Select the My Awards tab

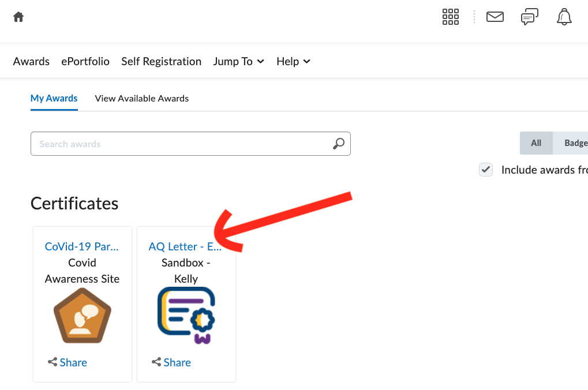pyautogui.click(x=54, y=98)
